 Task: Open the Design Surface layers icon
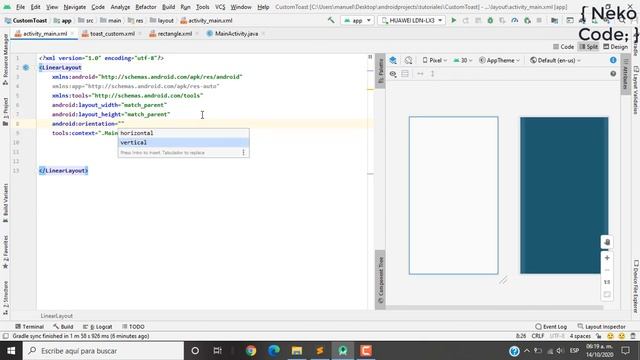(393, 60)
